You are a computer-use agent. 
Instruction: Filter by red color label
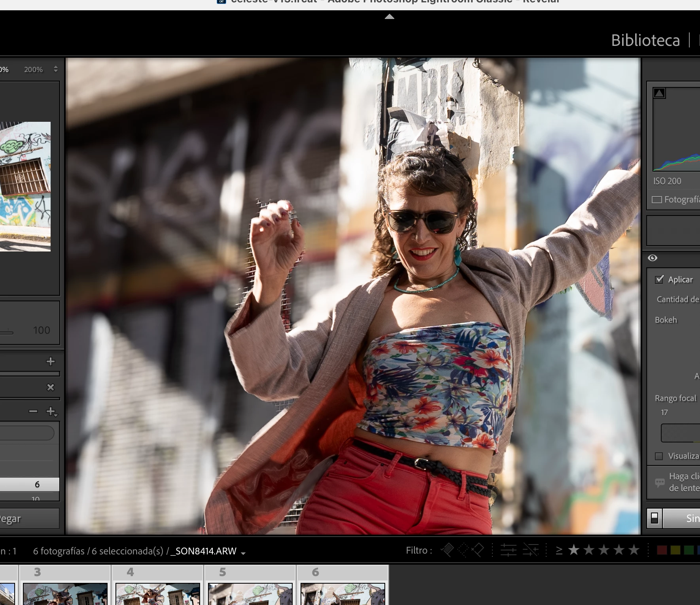coord(662,550)
